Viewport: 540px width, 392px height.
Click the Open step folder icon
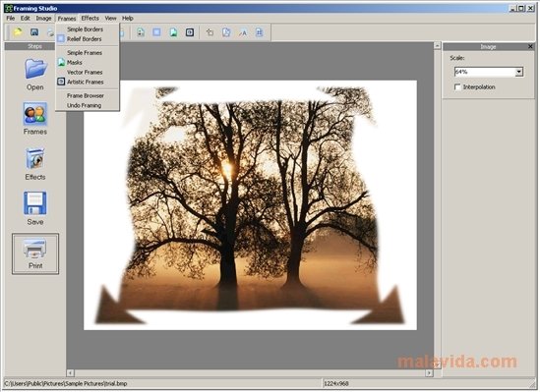pos(35,69)
